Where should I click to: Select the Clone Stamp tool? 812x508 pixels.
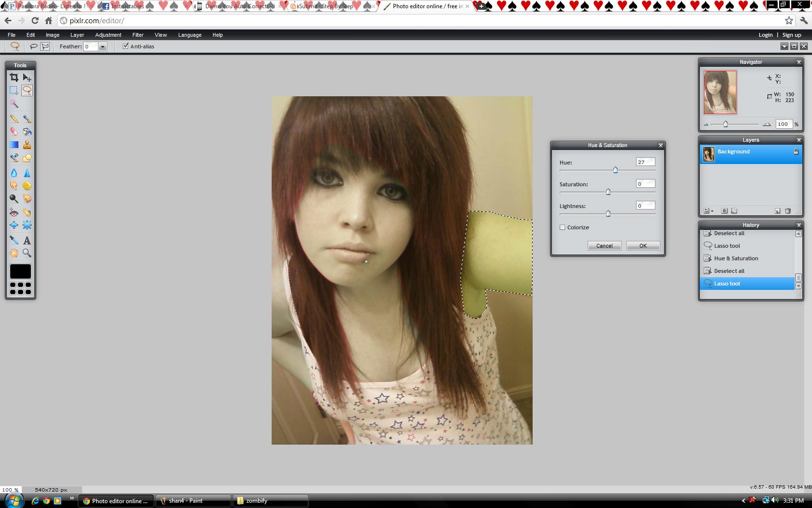click(27, 145)
